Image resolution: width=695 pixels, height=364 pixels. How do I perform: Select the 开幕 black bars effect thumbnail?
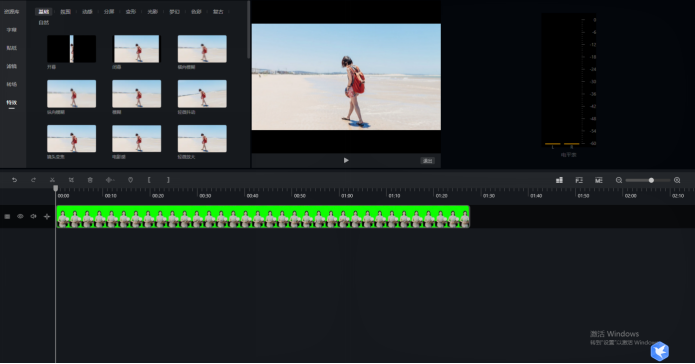(71, 49)
